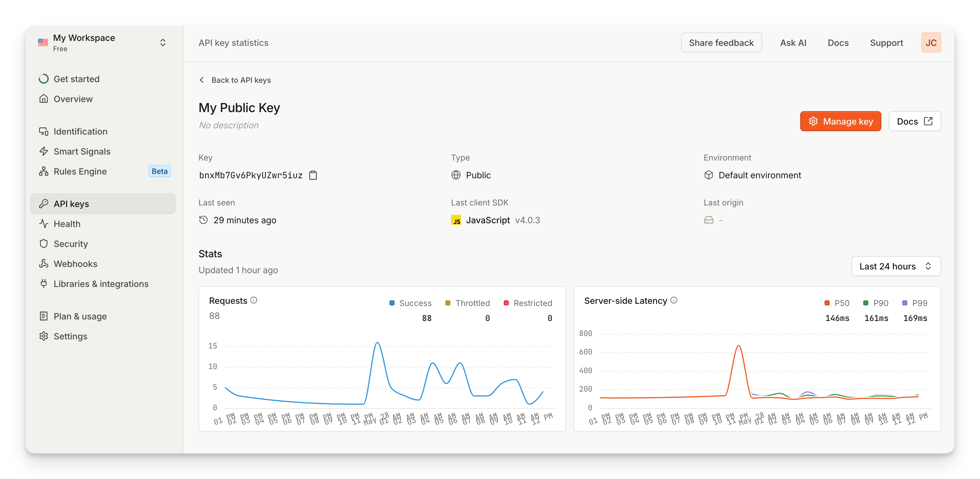980x479 pixels.
Task: Click the Plan & usage receipt icon
Action: click(x=44, y=316)
